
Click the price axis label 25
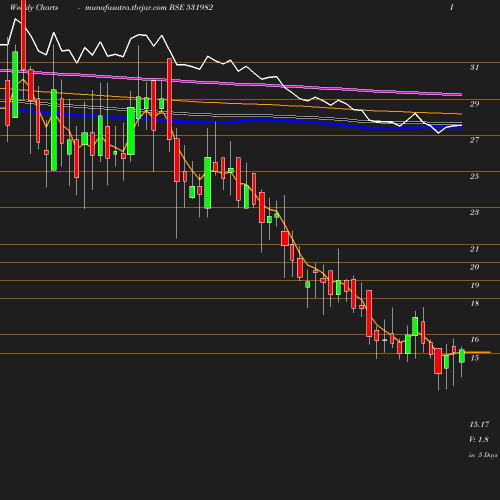[474, 176]
